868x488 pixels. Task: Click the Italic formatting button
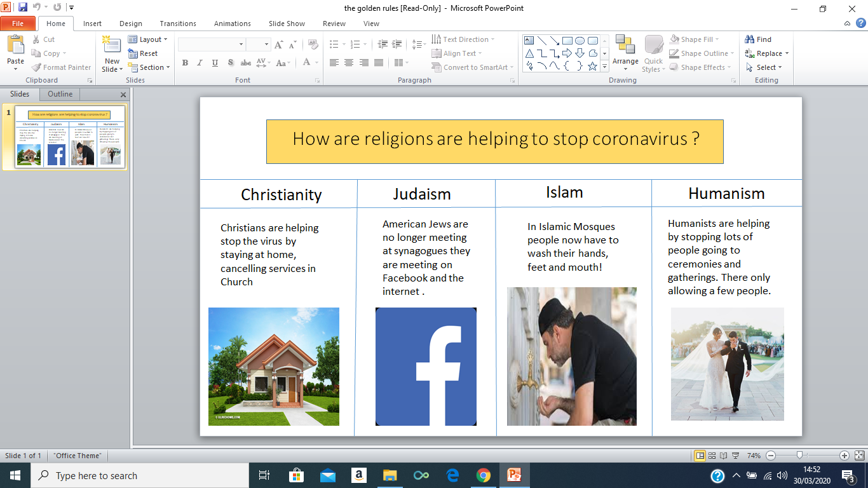[x=200, y=63]
